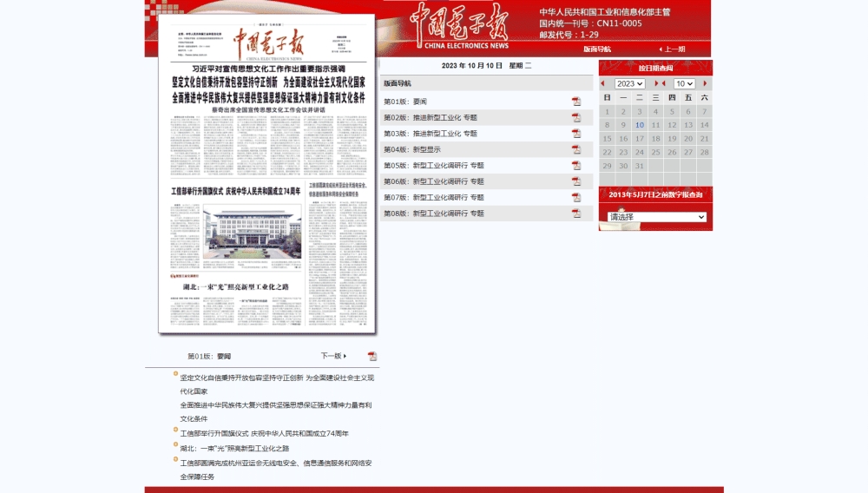Open 第04版：新型显示 page
Screen dimensions: 868x493
pyautogui.click(x=411, y=149)
